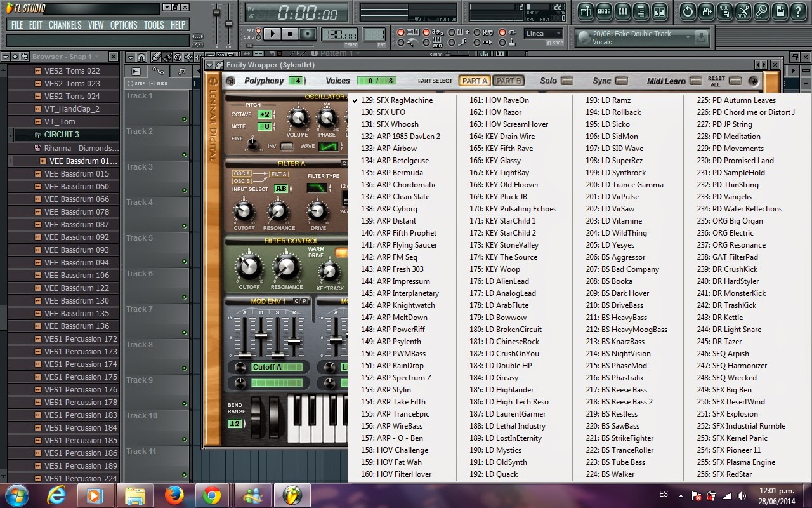Open the CHANNELS menu
The height and width of the screenshot is (508, 812).
click(x=65, y=25)
